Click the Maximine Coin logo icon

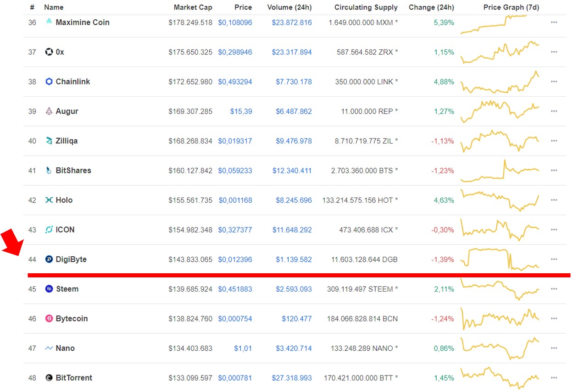point(49,22)
